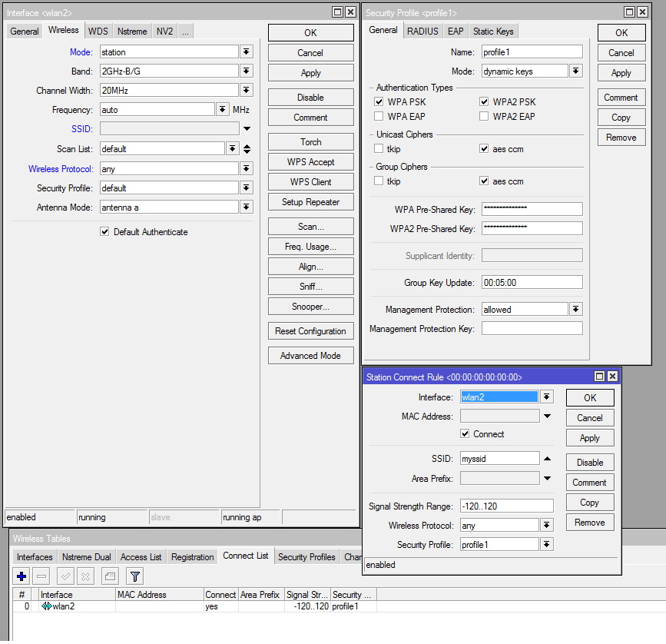Screen dimensions: 666x644
Task: Open the Access List tab
Action: click(x=141, y=557)
